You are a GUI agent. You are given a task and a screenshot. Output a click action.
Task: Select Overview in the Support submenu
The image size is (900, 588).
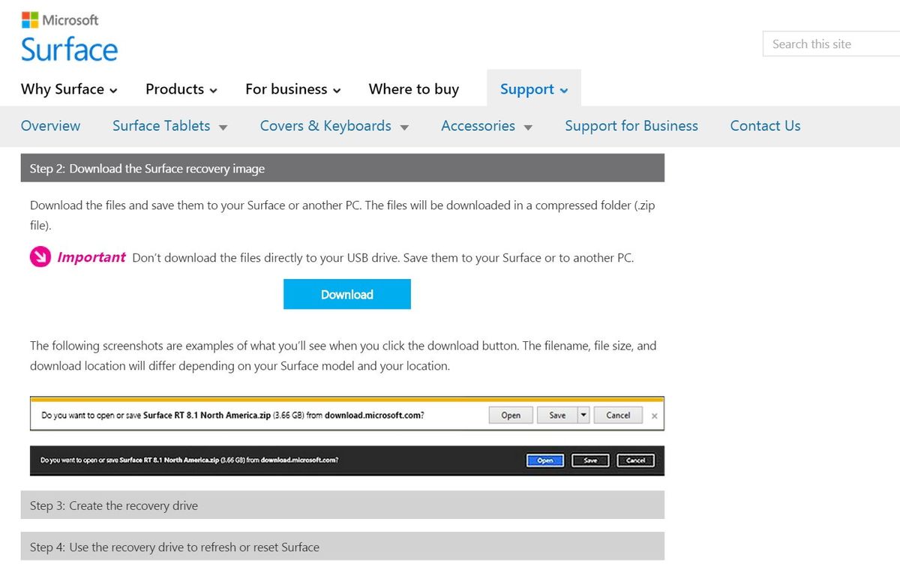point(50,126)
